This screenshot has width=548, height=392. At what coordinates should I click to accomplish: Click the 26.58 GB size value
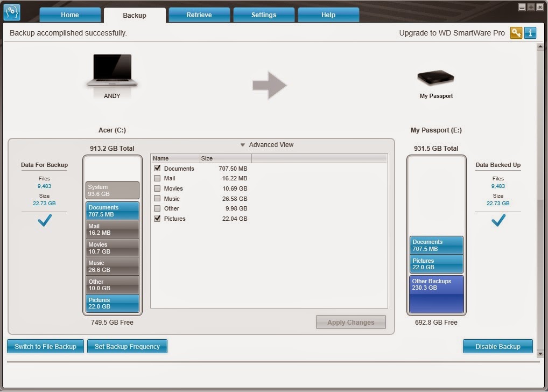click(x=235, y=199)
